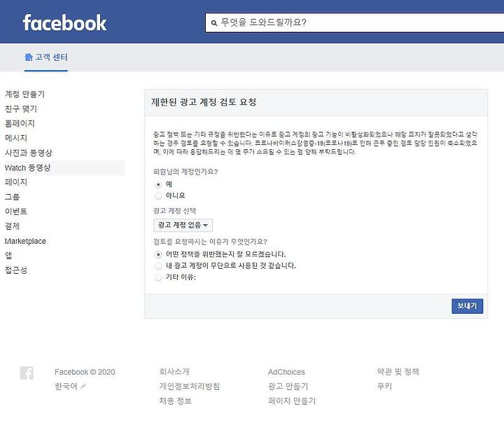Viewport: 504px width, 423px height.
Task: Open 사진과 동영상 in sidebar
Action: tap(28, 153)
